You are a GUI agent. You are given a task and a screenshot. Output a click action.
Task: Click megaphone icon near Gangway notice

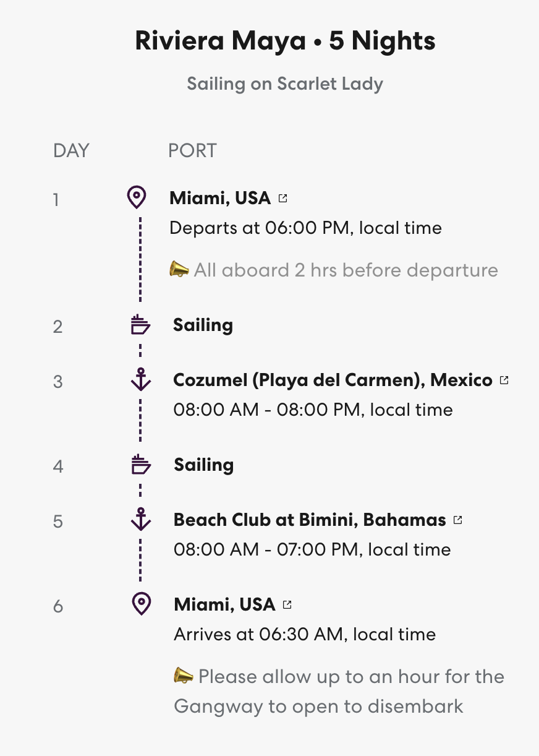[x=184, y=676]
